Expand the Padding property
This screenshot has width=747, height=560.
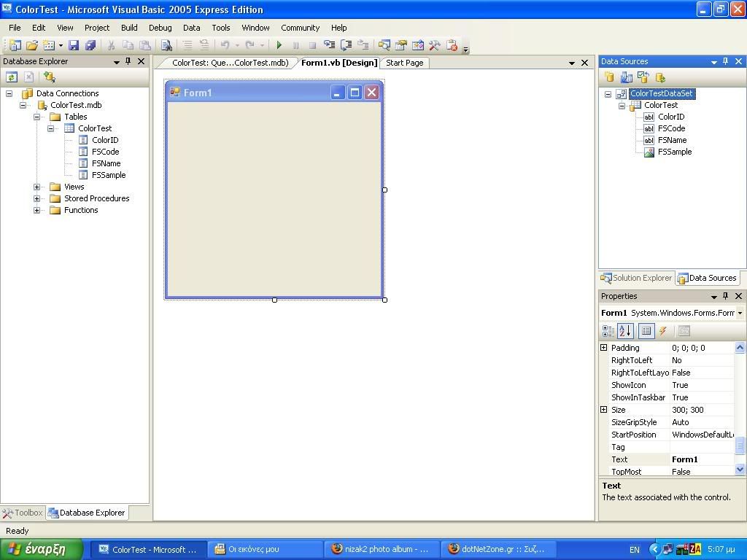[x=603, y=348]
